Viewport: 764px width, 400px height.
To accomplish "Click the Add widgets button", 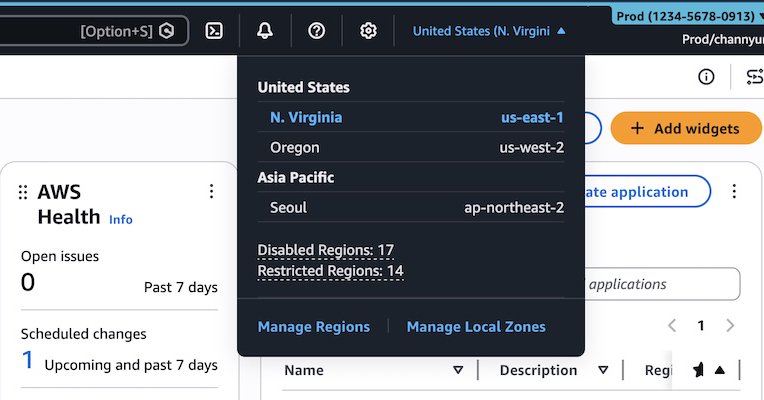I will click(x=685, y=128).
